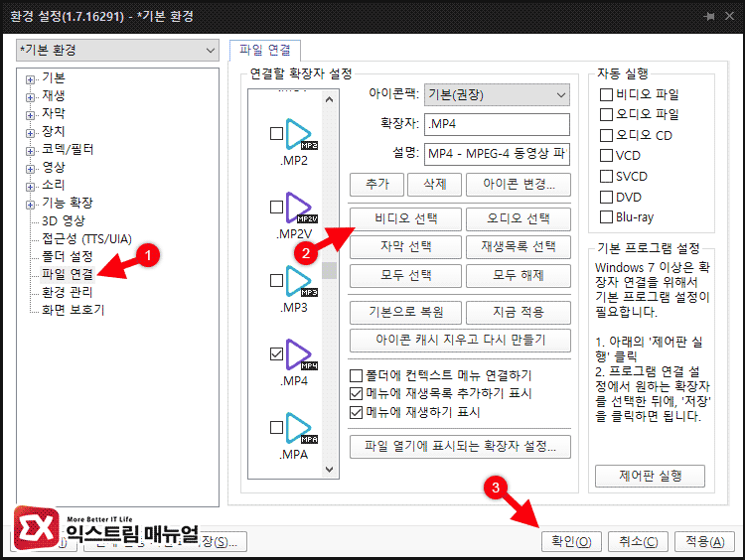The width and height of the screenshot is (745, 560).
Task: Select 환경 관리 in settings tree
Action: pyautogui.click(x=67, y=292)
